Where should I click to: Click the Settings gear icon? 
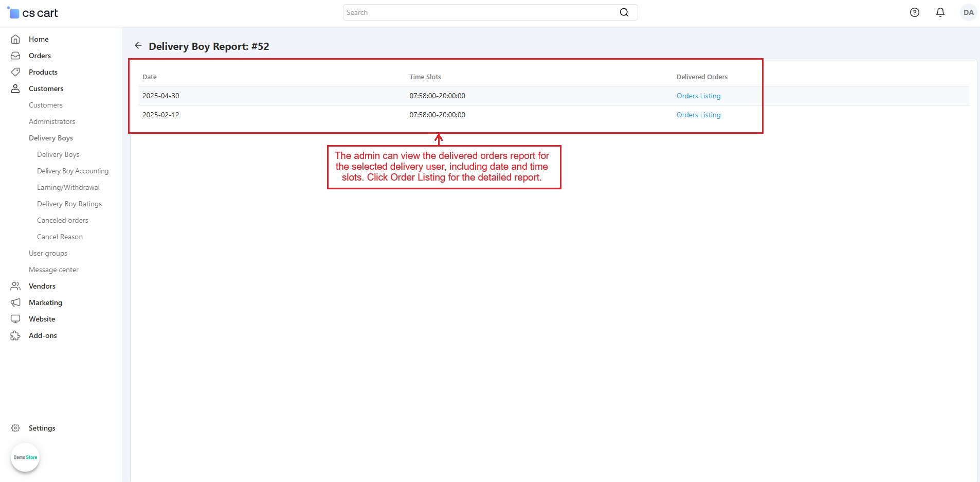coord(15,428)
